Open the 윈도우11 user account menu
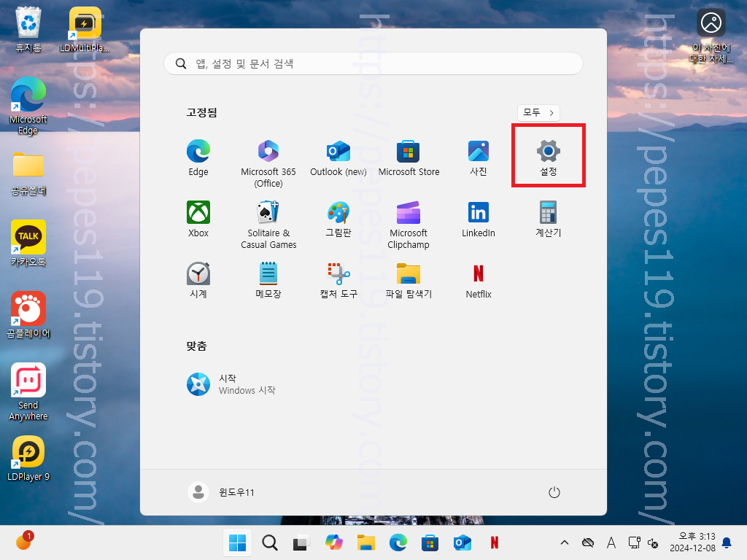The height and width of the screenshot is (560, 747). [x=221, y=492]
